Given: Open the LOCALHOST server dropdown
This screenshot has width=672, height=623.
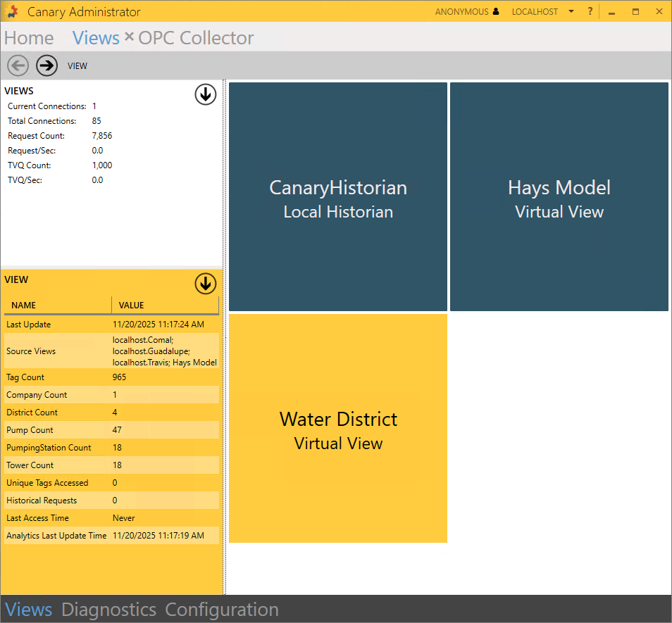Looking at the screenshot, I should pyautogui.click(x=571, y=12).
